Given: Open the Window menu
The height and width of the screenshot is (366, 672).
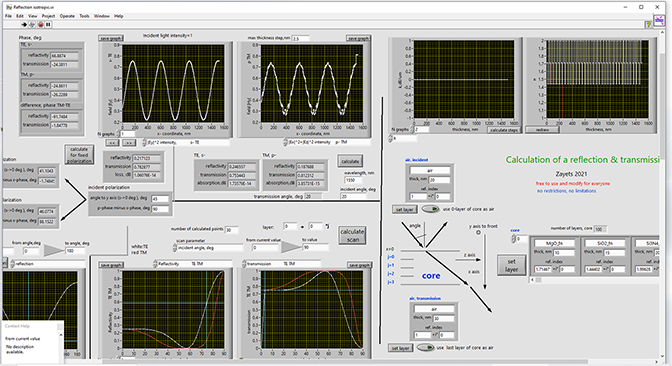Looking at the screenshot, I should click(x=102, y=16).
